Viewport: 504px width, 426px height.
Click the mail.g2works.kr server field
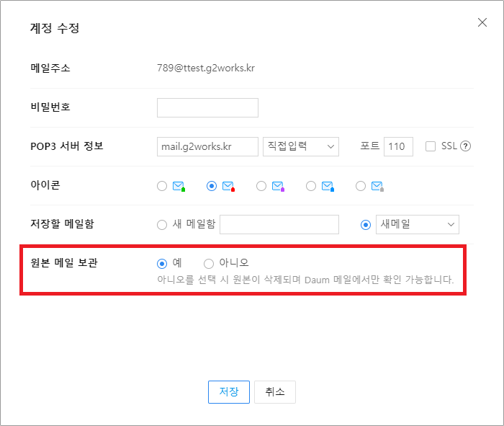[207, 147]
